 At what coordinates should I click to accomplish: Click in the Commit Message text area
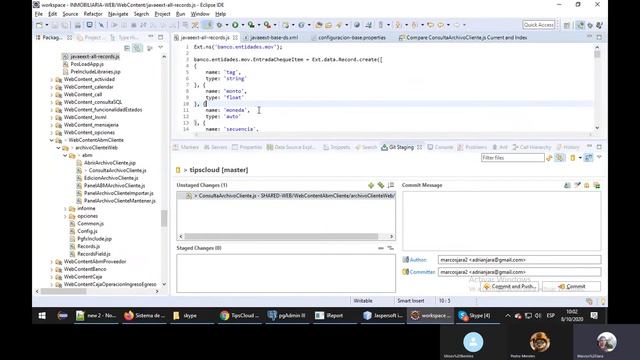[502, 220]
